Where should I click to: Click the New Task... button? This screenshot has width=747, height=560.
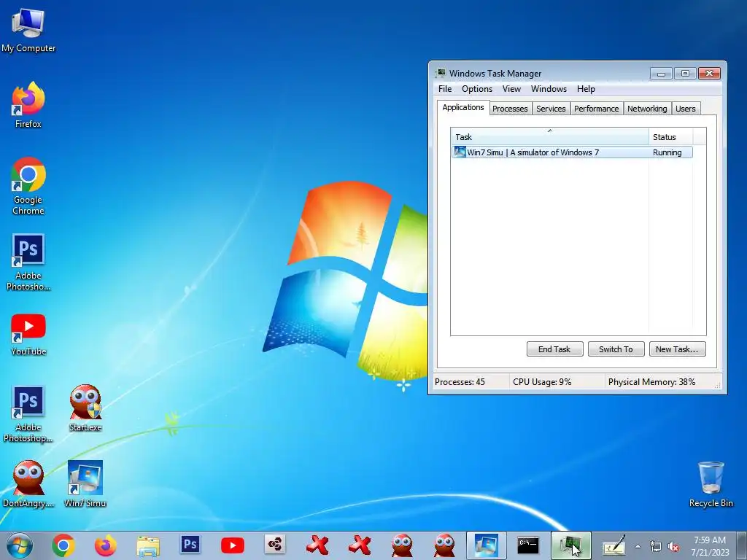point(677,349)
